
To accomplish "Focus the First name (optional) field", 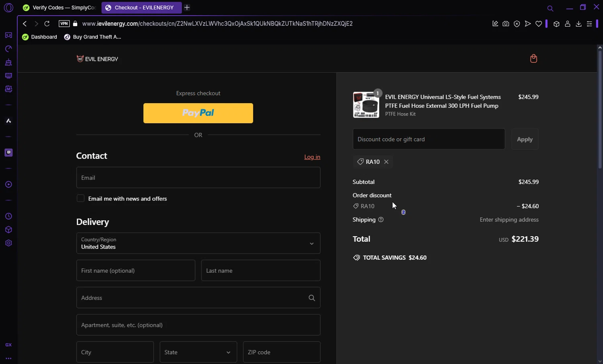I will pos(136,270).
